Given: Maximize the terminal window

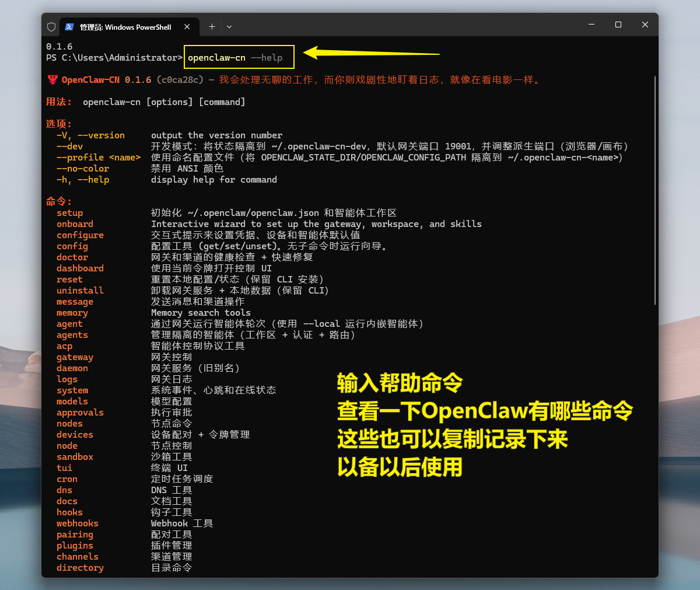Looking at the screenshot, I should click(x=618, y=25).
